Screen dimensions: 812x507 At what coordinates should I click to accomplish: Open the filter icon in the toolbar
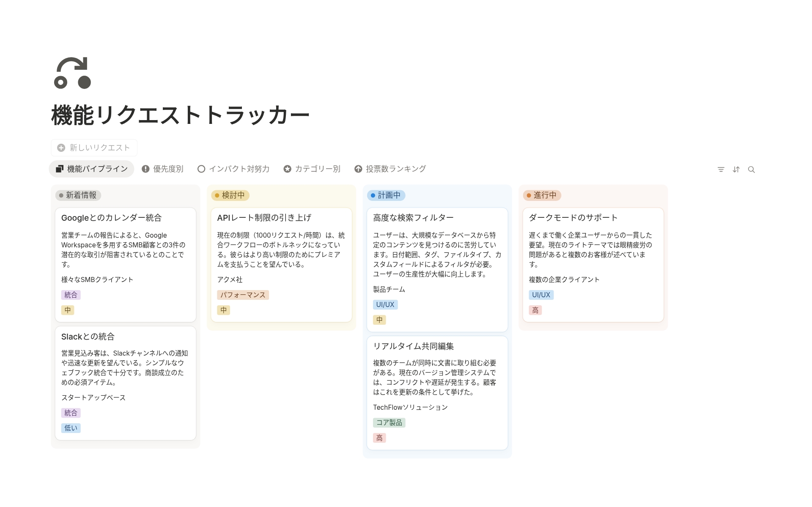[721, 169]
